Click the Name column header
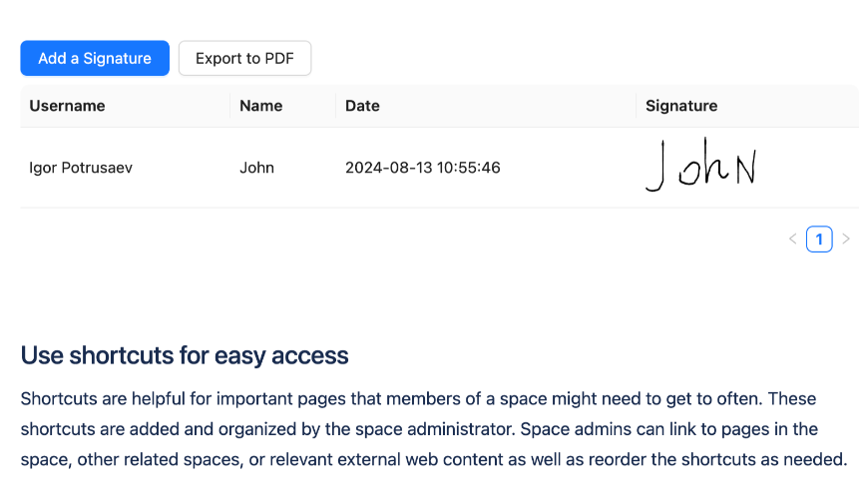 (260, 106)
